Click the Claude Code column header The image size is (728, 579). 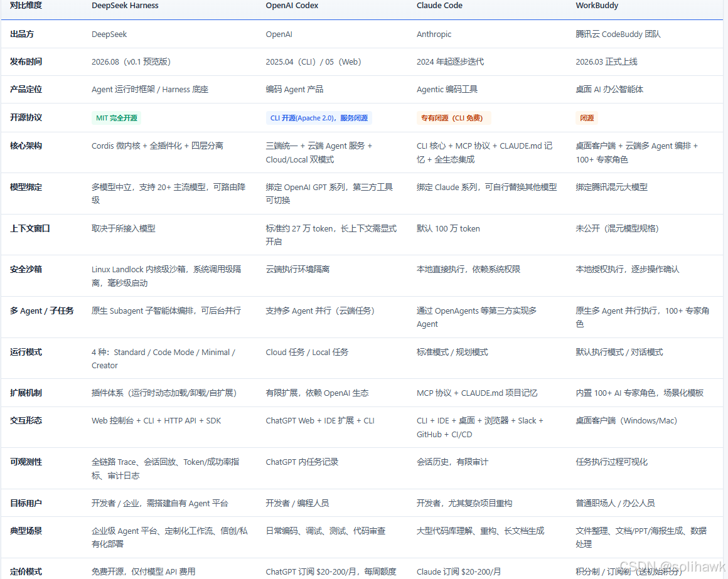click(x=439, y=6)
